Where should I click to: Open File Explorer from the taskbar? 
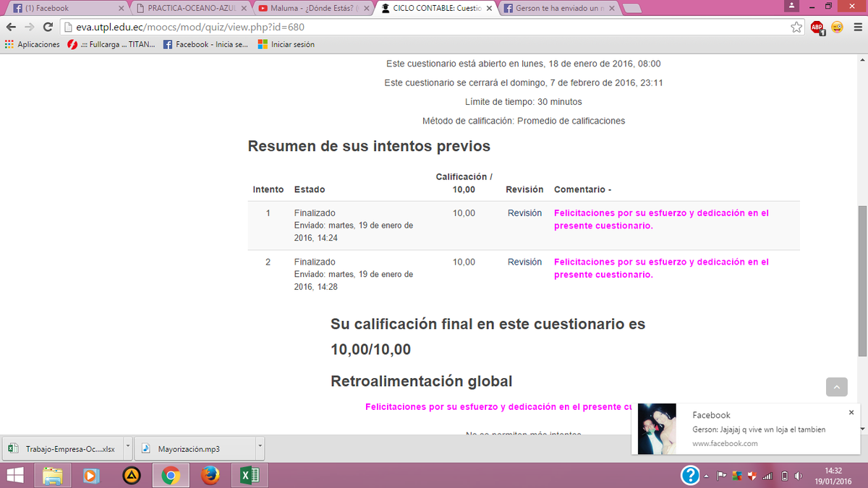(53, 476)
